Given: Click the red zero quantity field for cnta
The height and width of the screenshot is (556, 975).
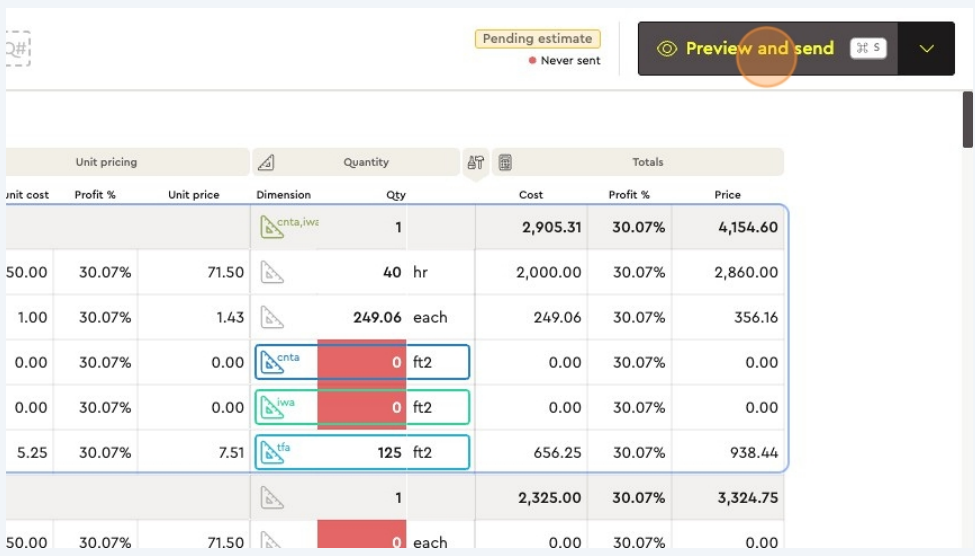Looking at the screenshot, I should pyautogui.click(x=362, y=362).
